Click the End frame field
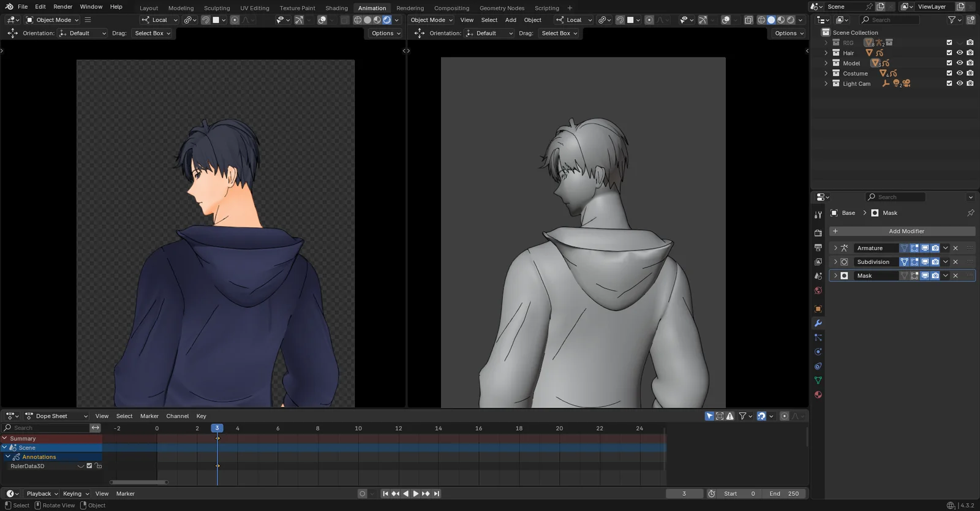Screen dimensions: 980x511 pos(784,493)
